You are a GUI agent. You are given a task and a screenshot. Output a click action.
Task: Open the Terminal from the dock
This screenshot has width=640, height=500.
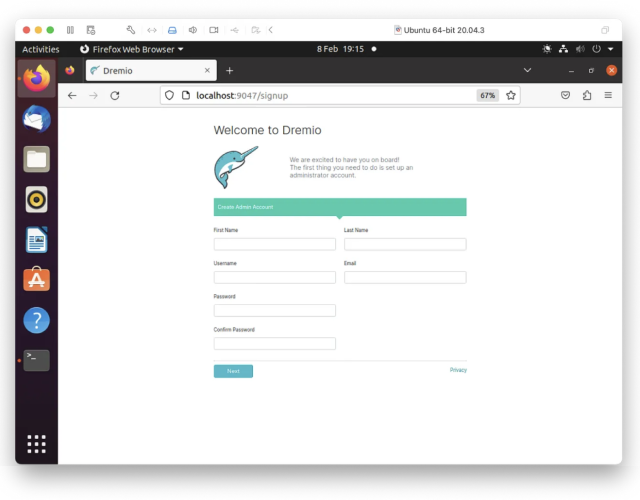(37, 360)
